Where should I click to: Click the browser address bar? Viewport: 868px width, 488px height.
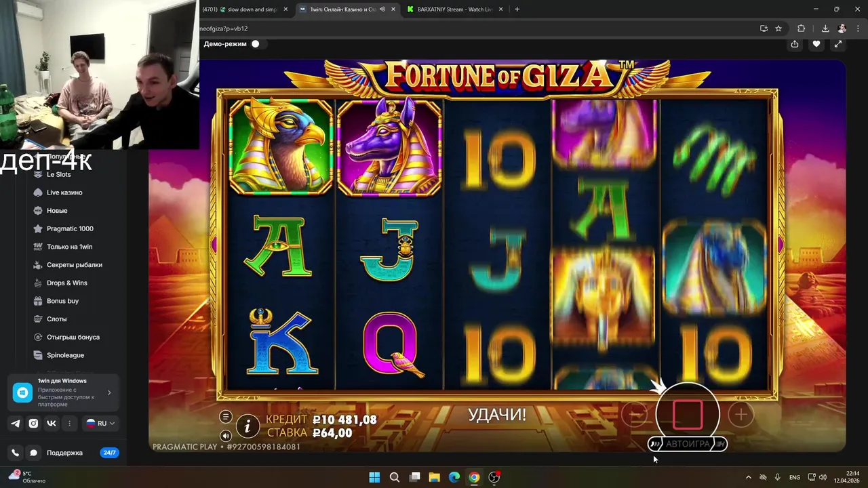pos(475,28)
